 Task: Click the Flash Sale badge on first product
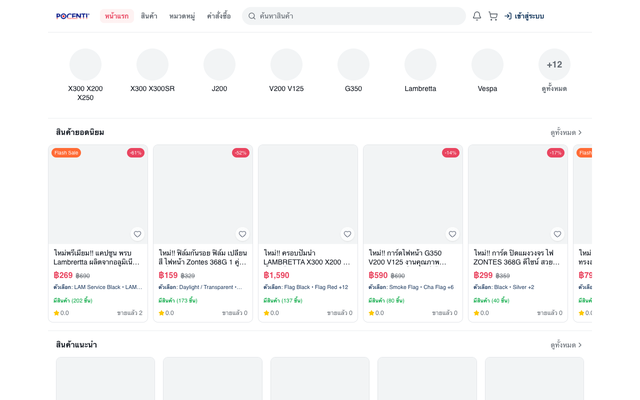tap(66, 153)
